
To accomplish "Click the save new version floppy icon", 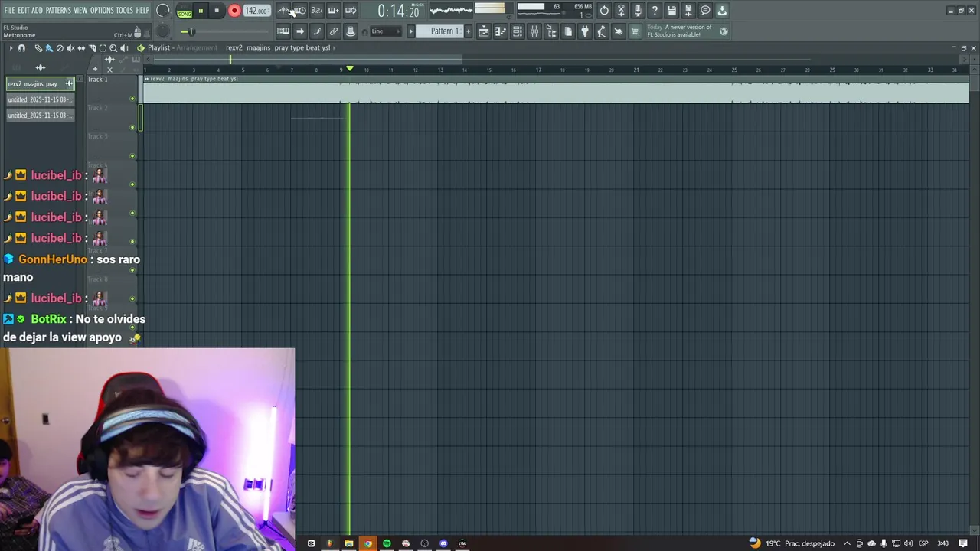I will (x=688, y=11).
